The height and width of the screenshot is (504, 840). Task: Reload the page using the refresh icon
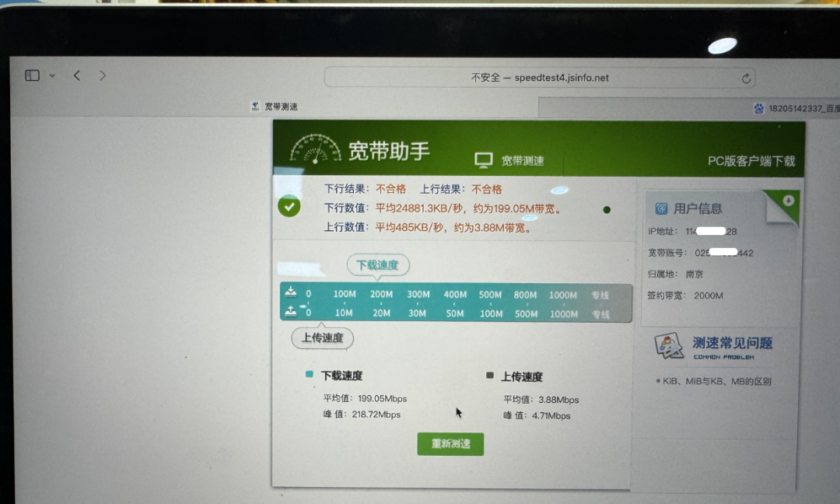click(746, 79)
